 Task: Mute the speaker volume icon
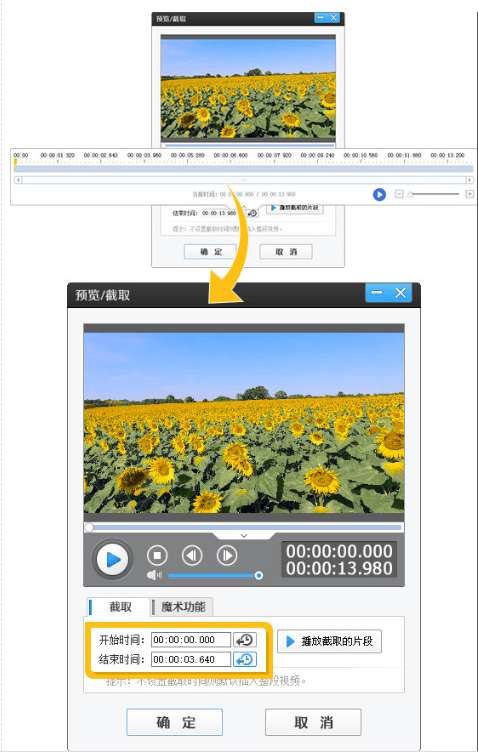154,575
